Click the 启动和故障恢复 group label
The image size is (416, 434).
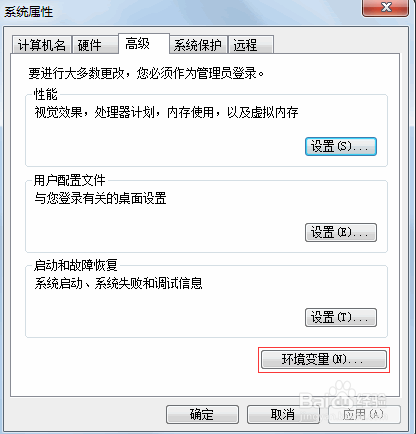76,265
